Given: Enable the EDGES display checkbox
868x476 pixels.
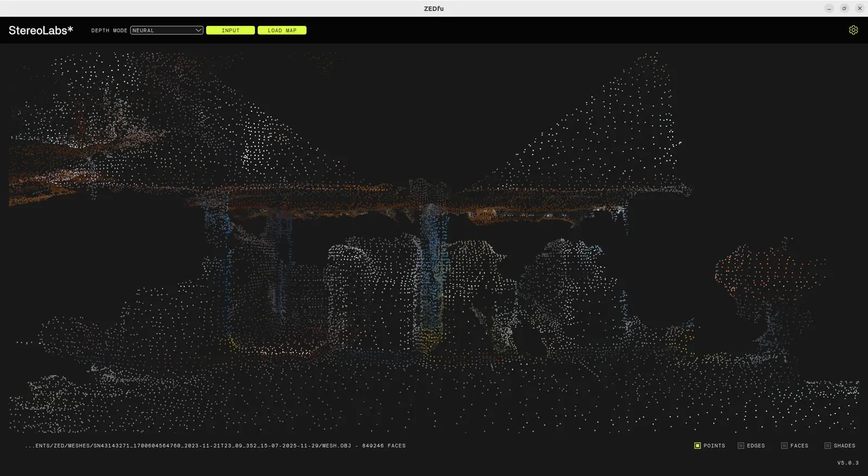Looking at the screenshot, I should tap(741, 446).
